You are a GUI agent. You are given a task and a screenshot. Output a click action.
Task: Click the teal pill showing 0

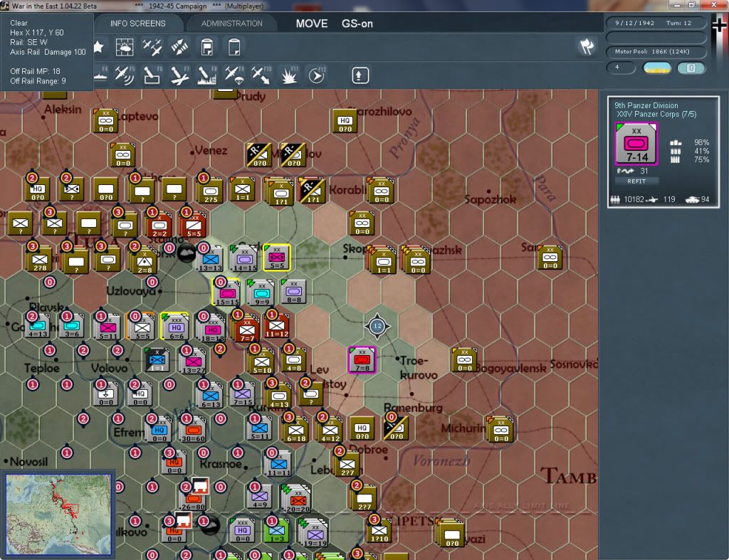coord(691,68)
